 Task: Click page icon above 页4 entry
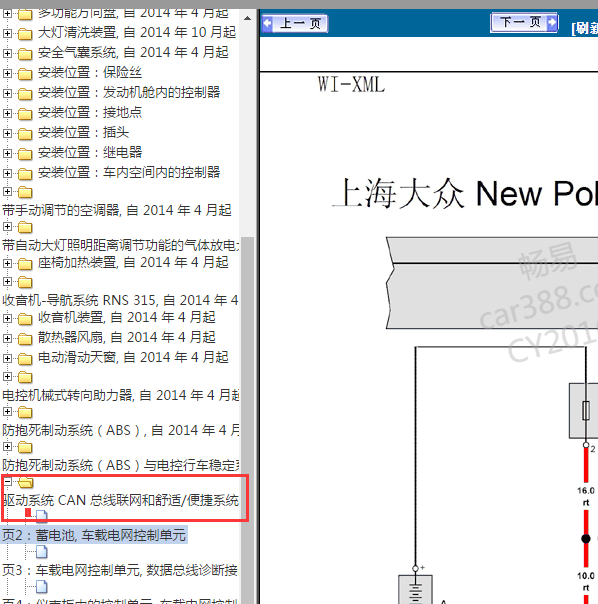click(42, 587)
